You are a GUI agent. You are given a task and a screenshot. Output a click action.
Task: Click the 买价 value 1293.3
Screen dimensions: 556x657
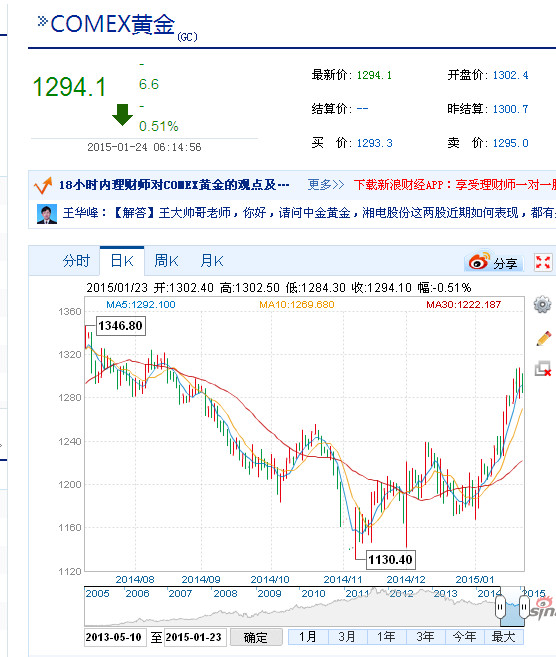pos(375,143)
